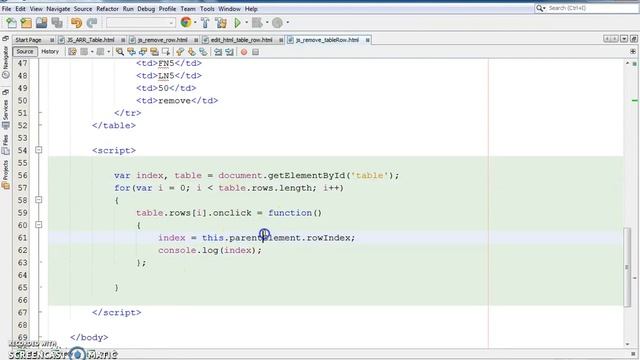Click the editor vertical scrollbar thumb
Screen dimensions: 640x360
(x=627, y=267)
